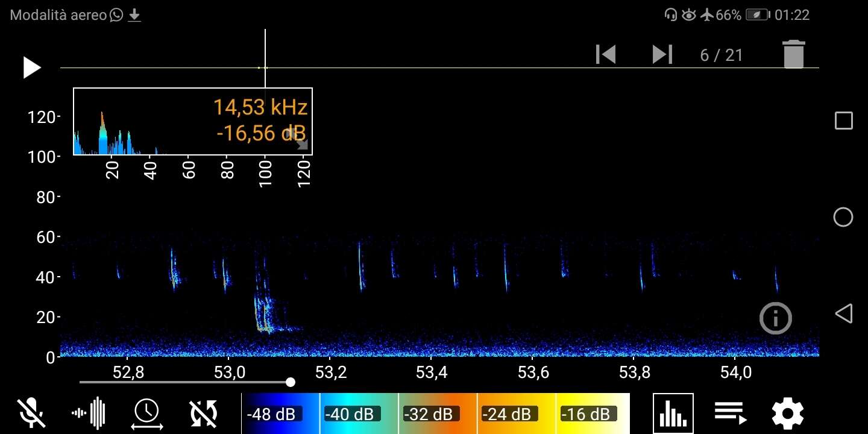Go to previous recording

606,55
